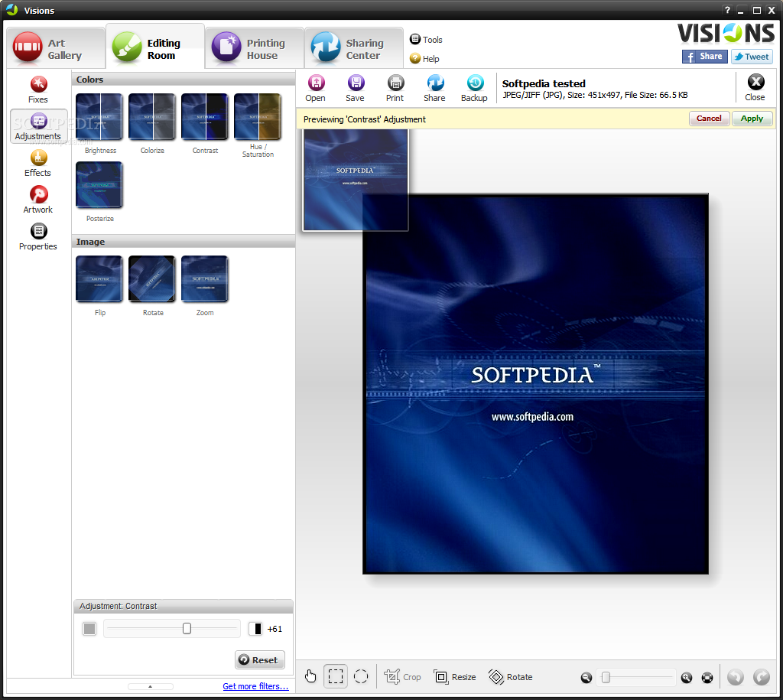The image size is (783, 700).
Task: Click the Crop tool
Action: 402,677
